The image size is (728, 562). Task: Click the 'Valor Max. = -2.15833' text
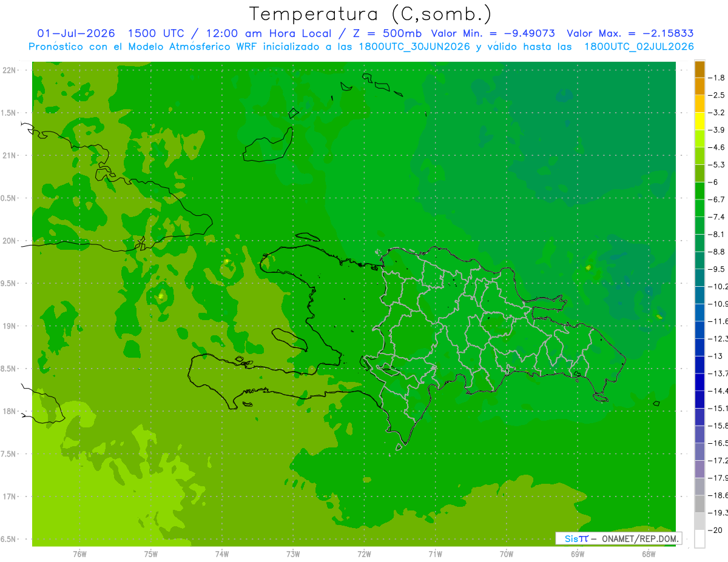pyautogui.click(x=630, y=33)
